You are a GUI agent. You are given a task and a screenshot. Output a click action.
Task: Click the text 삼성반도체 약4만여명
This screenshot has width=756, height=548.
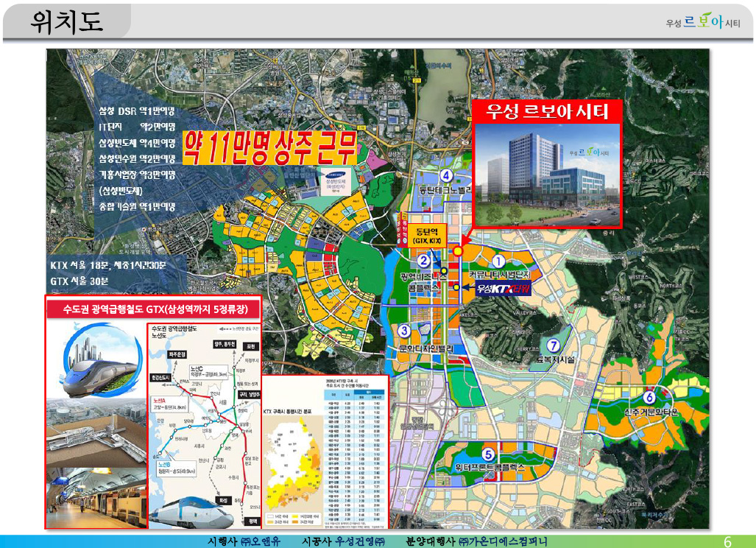137,143
